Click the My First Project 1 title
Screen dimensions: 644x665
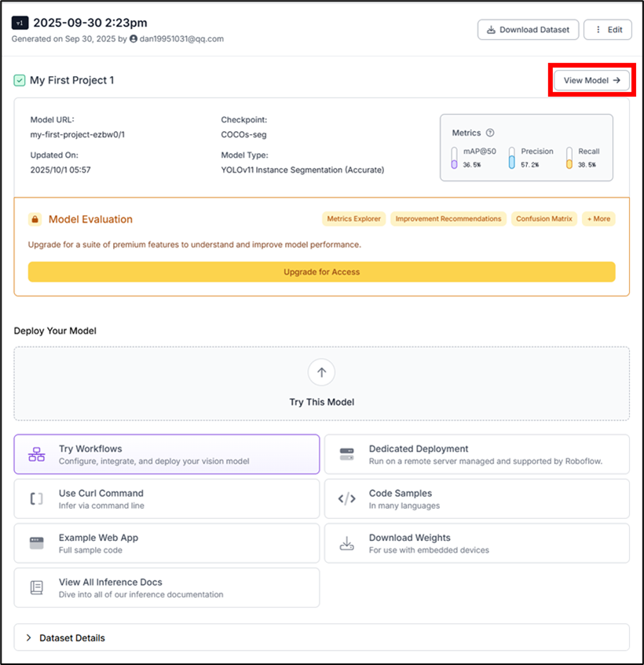click(71, 80)
